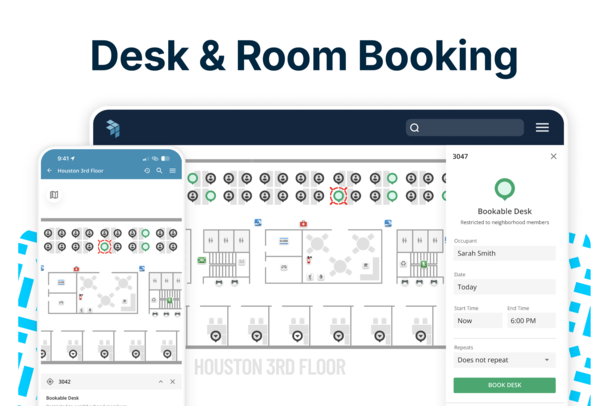Screen dimensions: 609x406
Task: Collapse the 3042 panel with chevron
Action: (160, 382)
